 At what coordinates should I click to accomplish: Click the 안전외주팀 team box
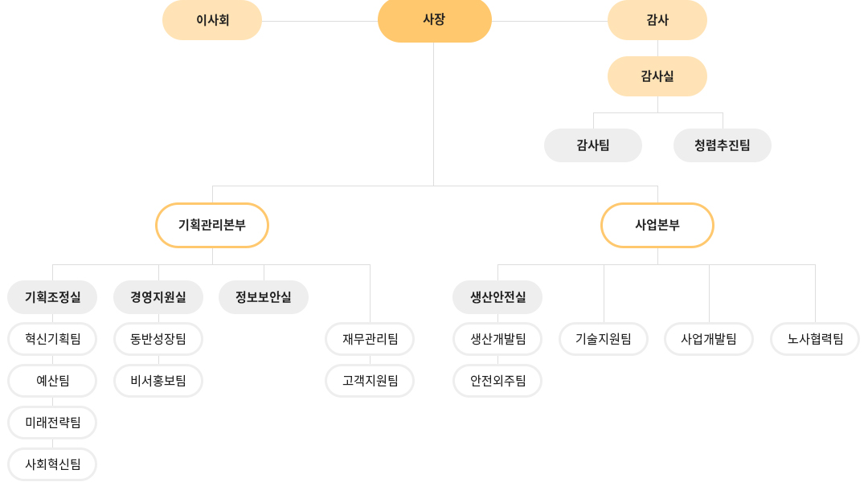(497, 381)
